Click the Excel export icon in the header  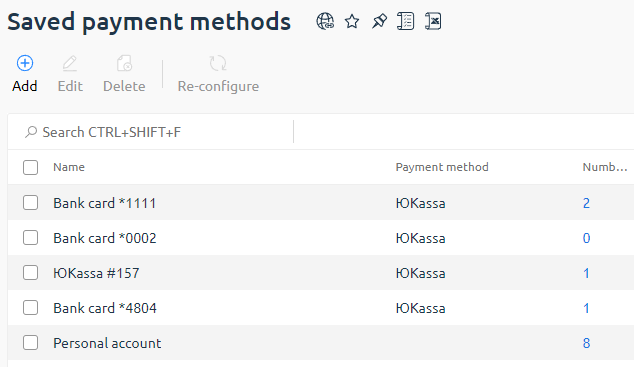(x=433, y=21)
